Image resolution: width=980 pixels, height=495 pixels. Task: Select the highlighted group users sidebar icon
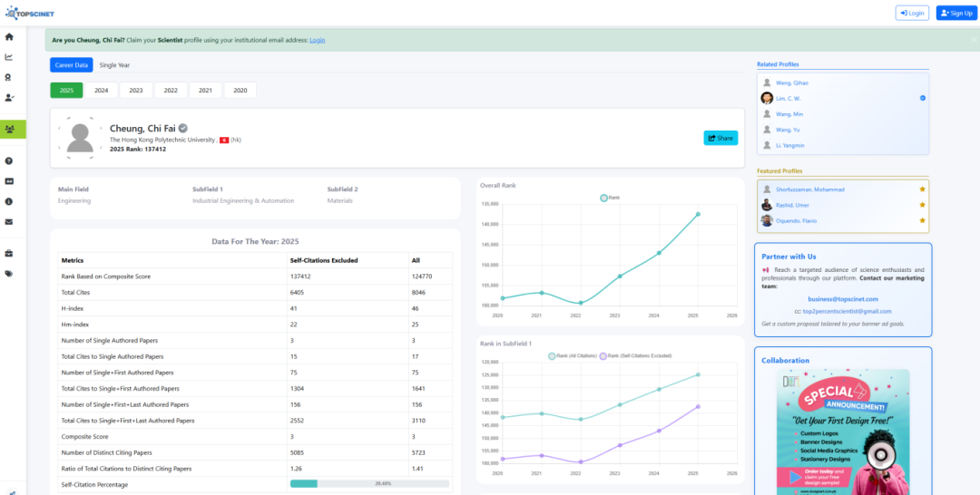[9, 129]
